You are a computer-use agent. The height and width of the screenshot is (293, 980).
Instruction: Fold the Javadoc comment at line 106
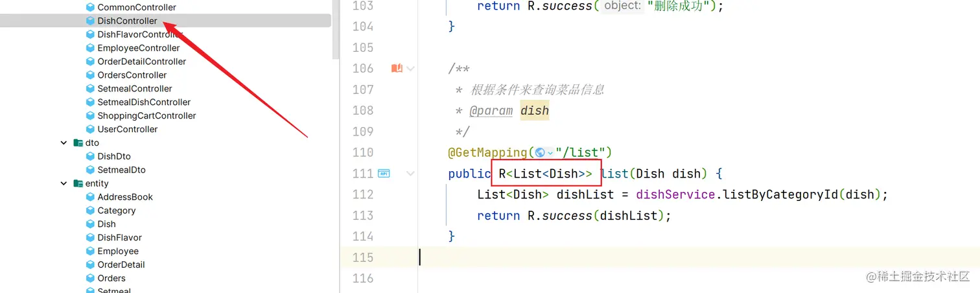point(411,68)
